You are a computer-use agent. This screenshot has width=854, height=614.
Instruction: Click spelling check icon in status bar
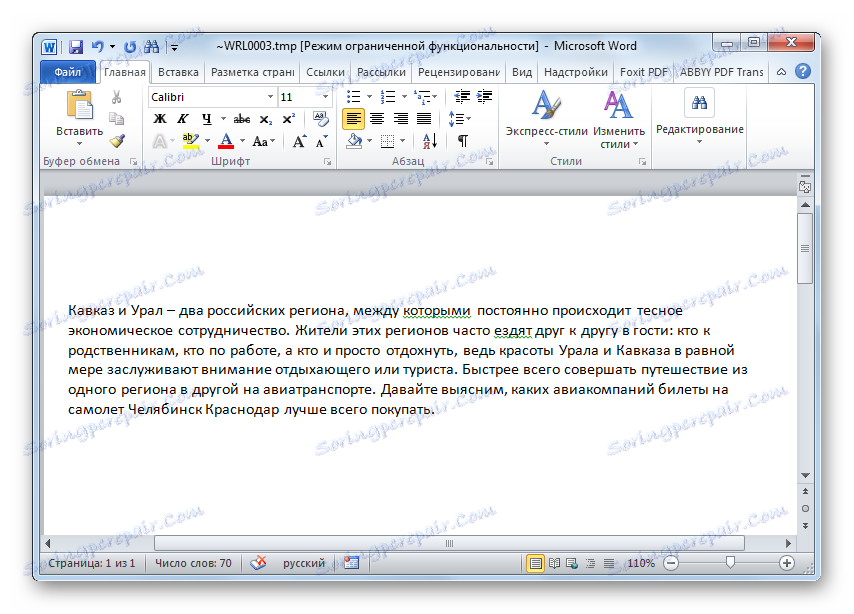tap(258, 563)
